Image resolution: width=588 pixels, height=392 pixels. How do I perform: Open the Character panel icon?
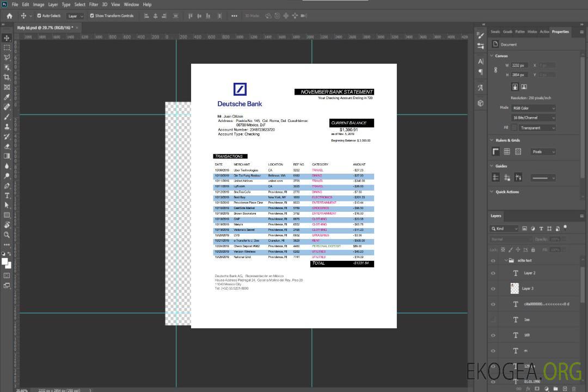point(481,62)
